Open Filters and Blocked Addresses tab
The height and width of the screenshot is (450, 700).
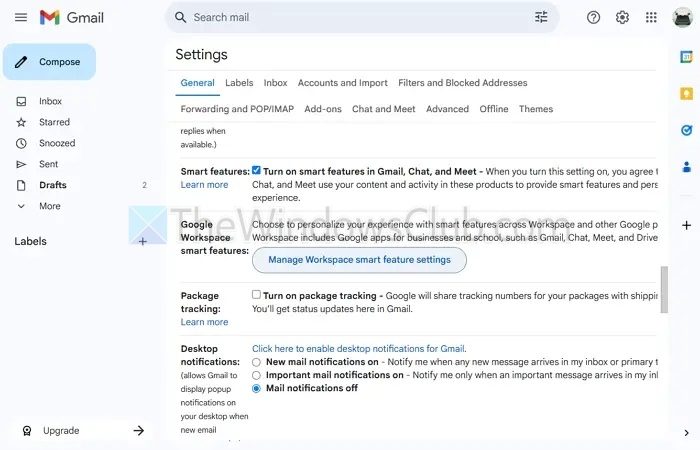coord(462,83)
